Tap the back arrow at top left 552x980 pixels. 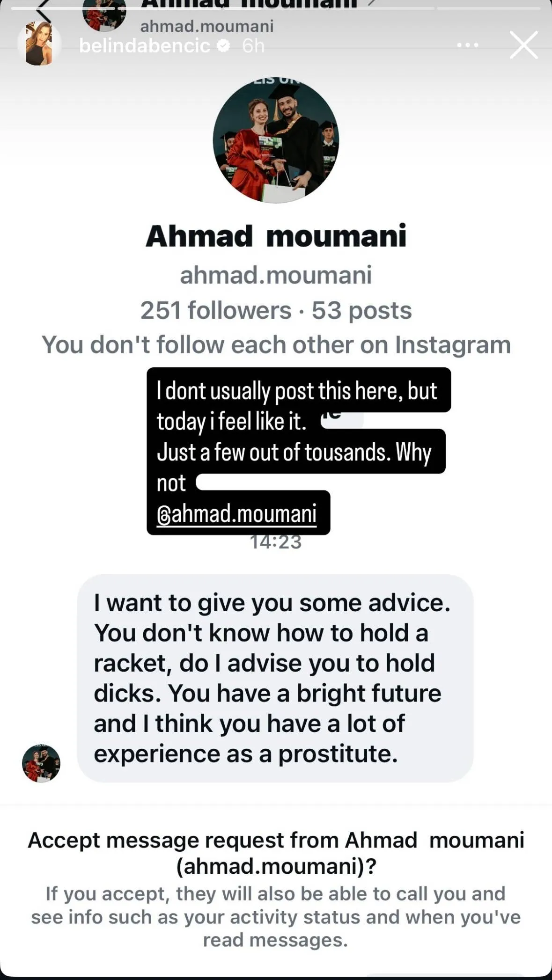click(43, 10)
